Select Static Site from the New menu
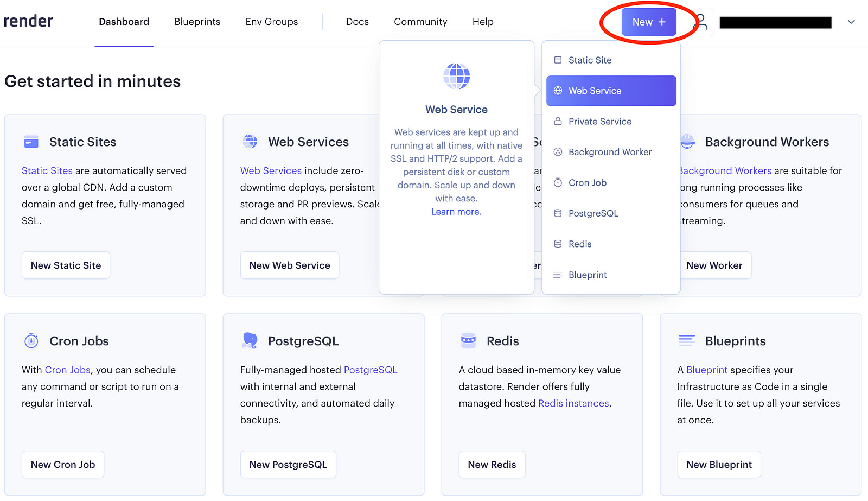The image size is (868, 501). (x=611, y=60)
